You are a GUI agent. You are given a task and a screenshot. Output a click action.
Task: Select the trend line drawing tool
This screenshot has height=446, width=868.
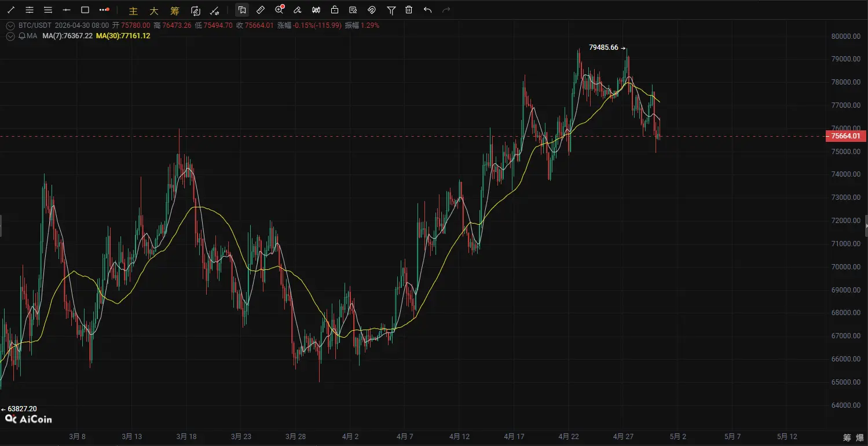click(x=11, y=10)
